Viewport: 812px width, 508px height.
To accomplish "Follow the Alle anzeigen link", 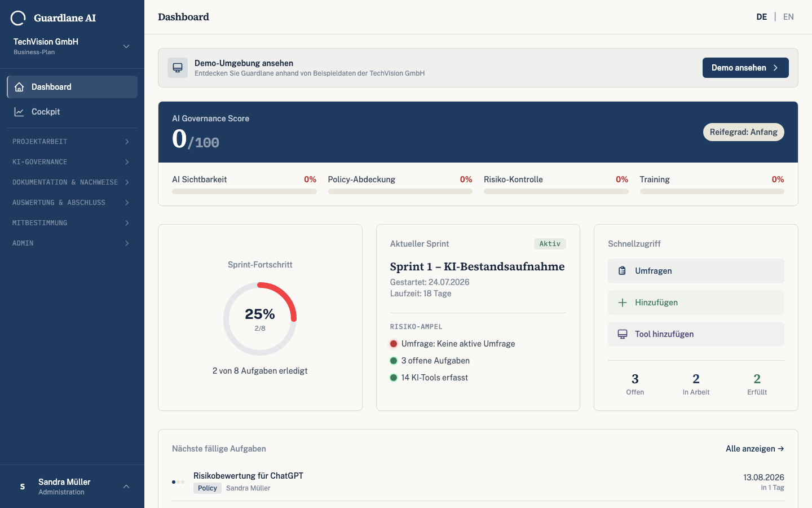I will [755, 449].
